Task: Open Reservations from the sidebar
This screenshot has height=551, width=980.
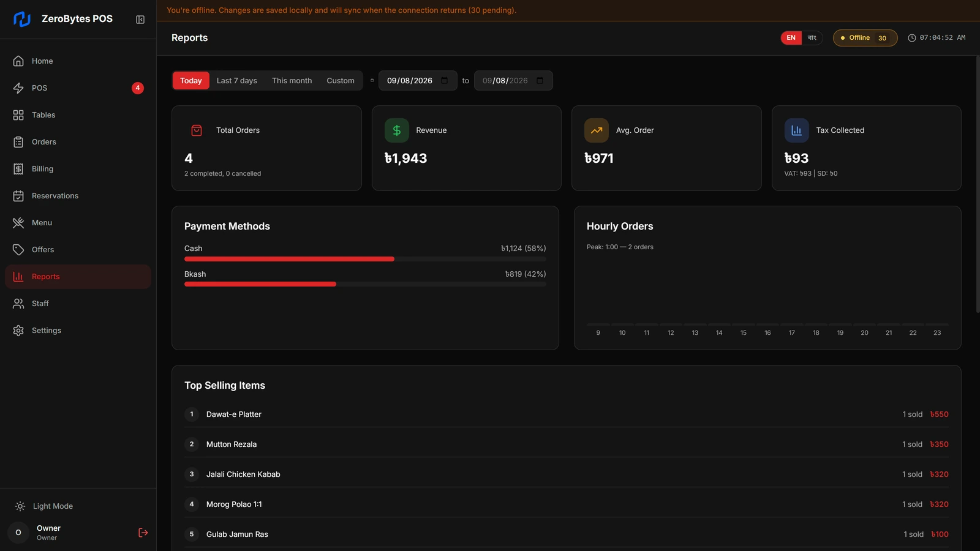Action: pos(78,196)
